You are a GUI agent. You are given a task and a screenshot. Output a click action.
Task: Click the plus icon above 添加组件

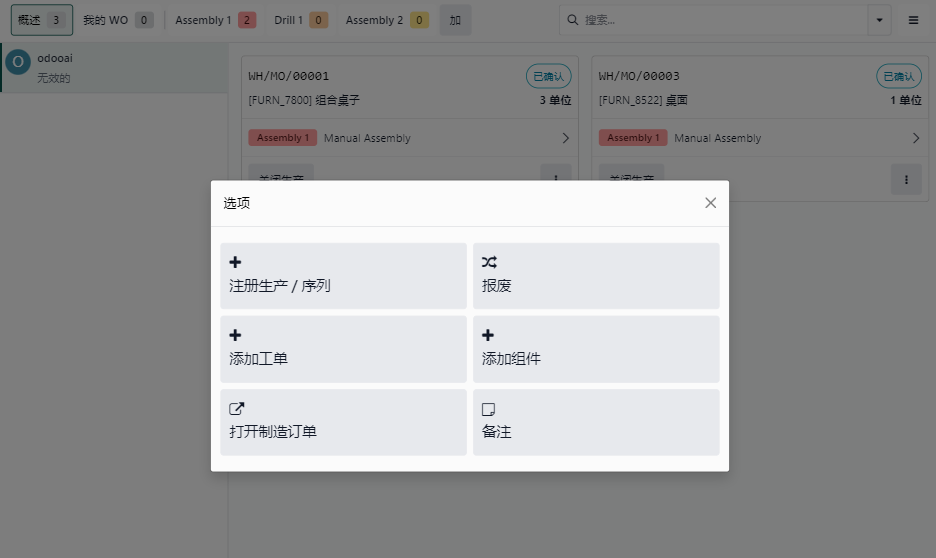point(488,335)
